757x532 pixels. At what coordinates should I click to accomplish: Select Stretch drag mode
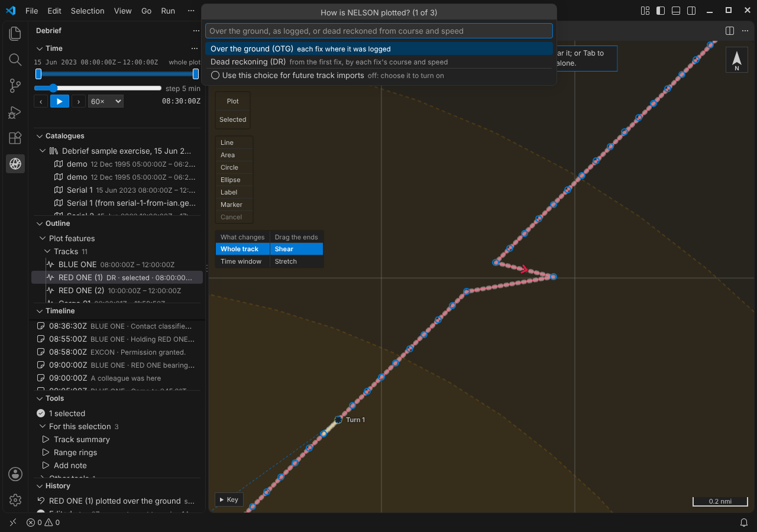(x=296, y=261)
